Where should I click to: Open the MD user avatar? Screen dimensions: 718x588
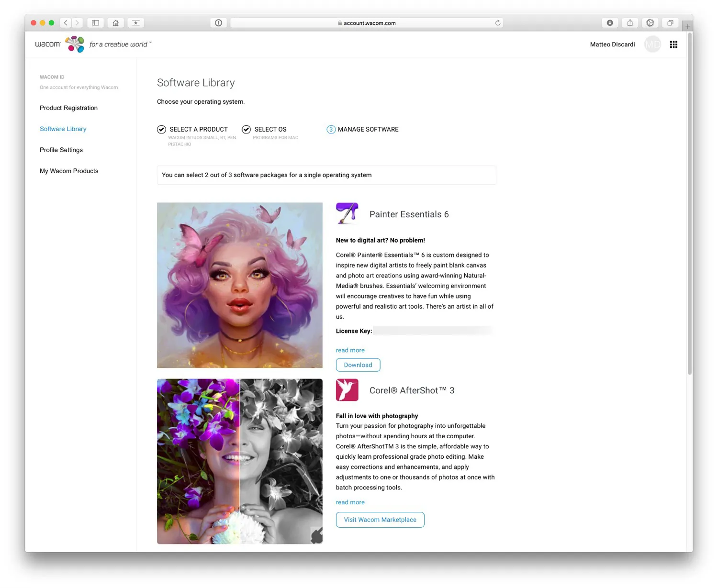[x=652, y=44]
